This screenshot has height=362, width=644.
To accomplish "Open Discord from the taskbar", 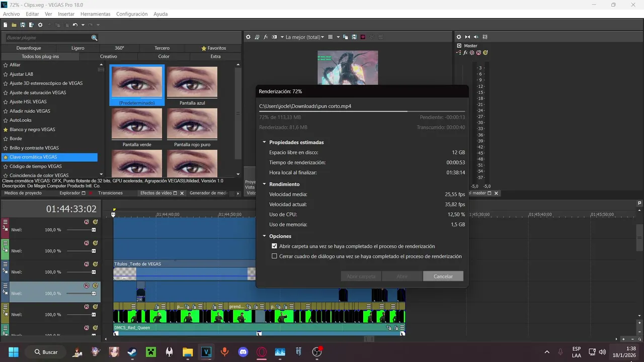I will click(x=244, y=352).
